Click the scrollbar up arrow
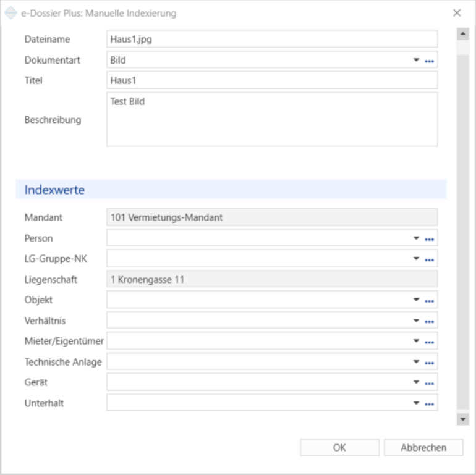 click(462, 34)
